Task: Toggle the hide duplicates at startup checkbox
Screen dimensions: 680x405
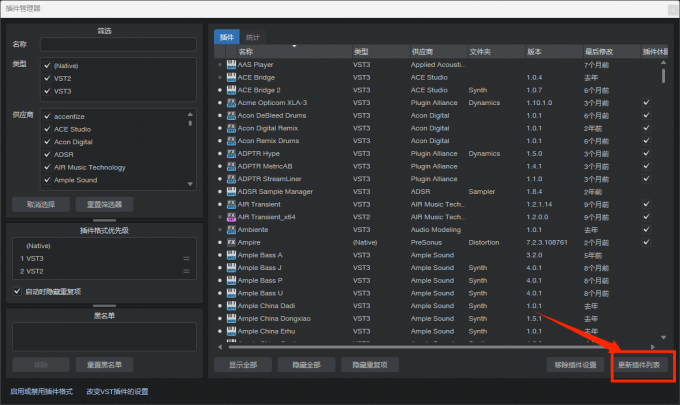Action: (x=17, y=291)
